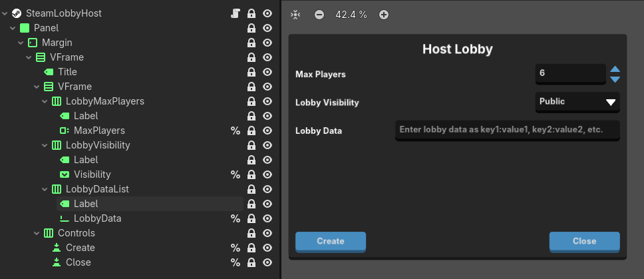Toggle the lock icon on Controls row
Viewport: 644px width, 279px height.
251,233
